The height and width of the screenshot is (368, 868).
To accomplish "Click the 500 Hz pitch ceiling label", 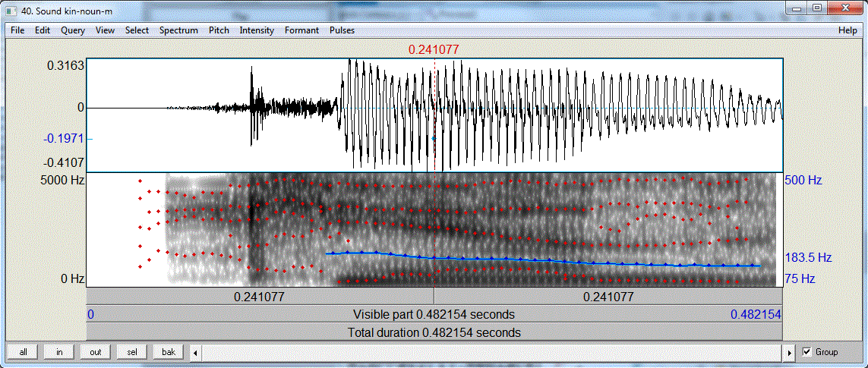I will pos(803,181).
